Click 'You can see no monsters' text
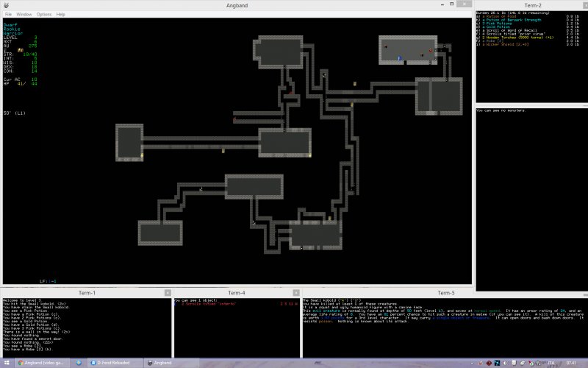The width and height of the screenshot is (588, 368). coord(501,110)
